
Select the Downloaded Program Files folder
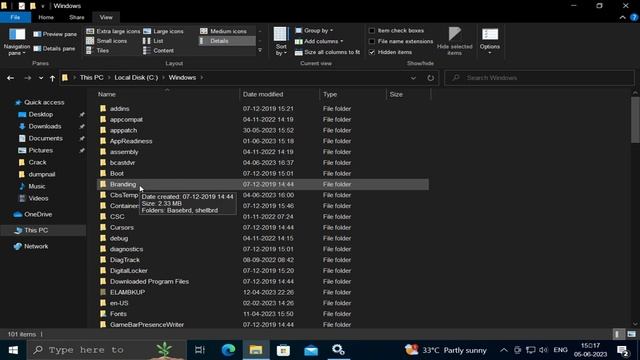click(x=149, y=282)
